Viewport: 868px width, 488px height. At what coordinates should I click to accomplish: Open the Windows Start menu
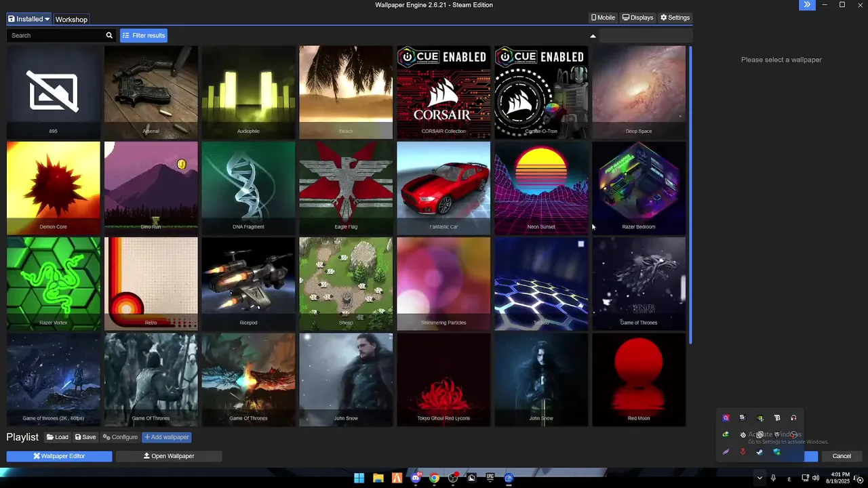coord(359,478)
